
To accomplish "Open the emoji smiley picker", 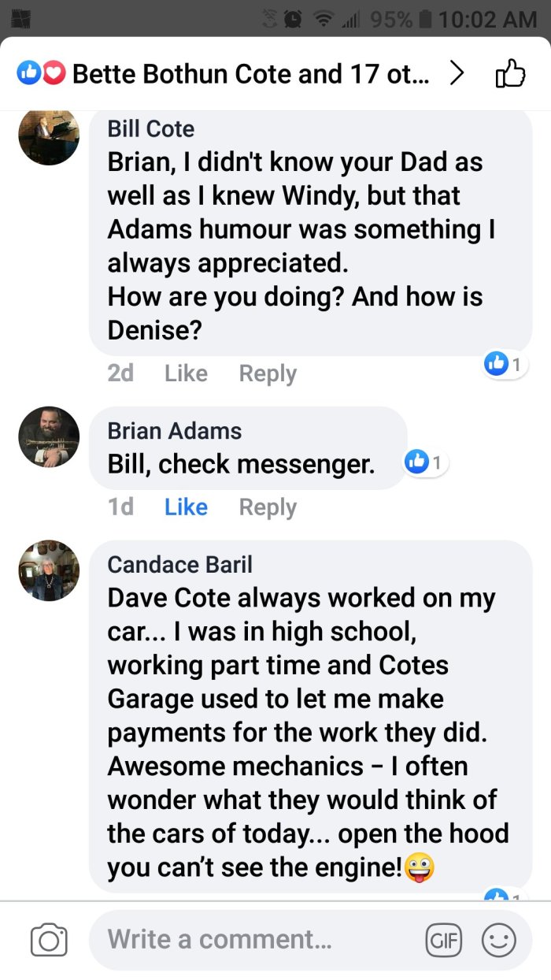I will pyautogui.click(x=498, y=940).
